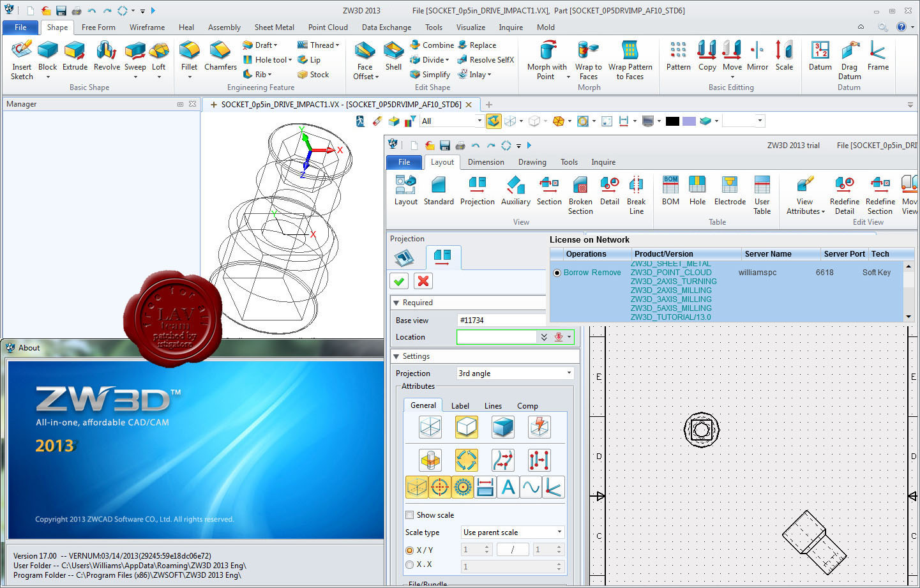The image size is (920, 588).
Task: Click the Base view input field
Action: (x=501, y=320)
